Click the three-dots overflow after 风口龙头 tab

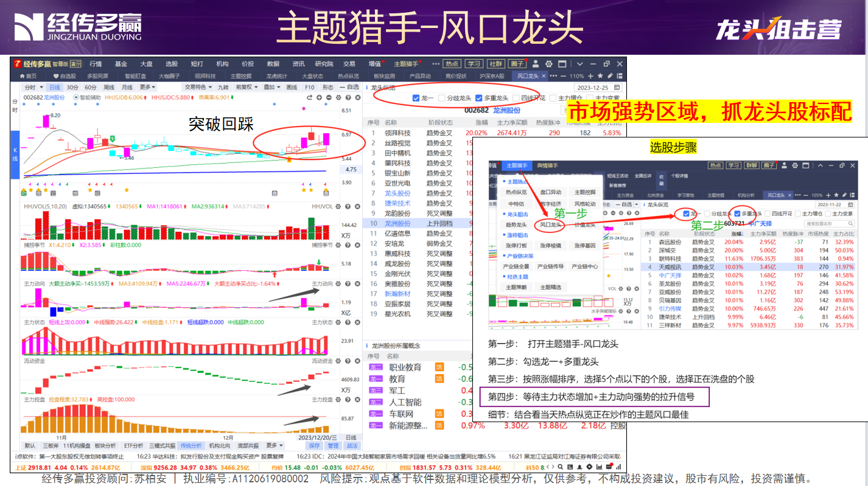tap(553, 76)
